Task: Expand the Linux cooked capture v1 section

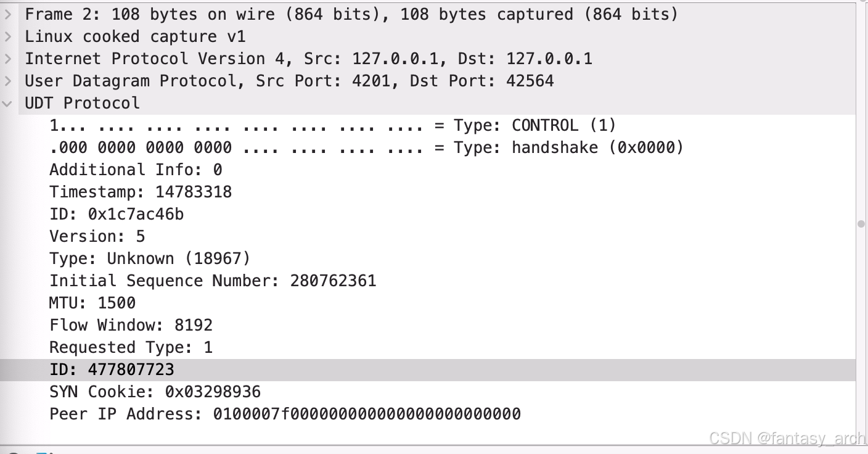Action: [7, 36]
